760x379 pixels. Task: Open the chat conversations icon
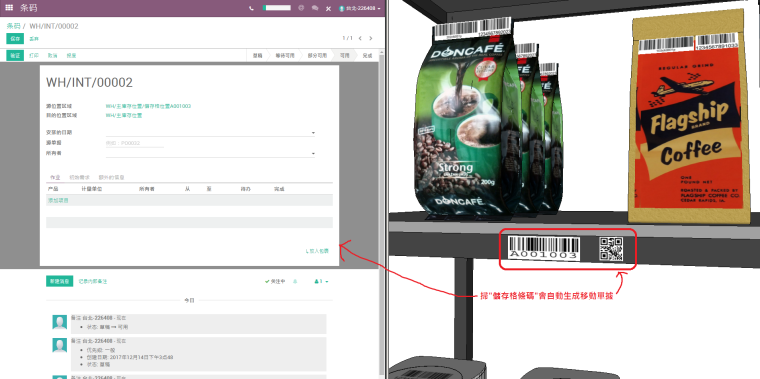(x=315, y=8)
